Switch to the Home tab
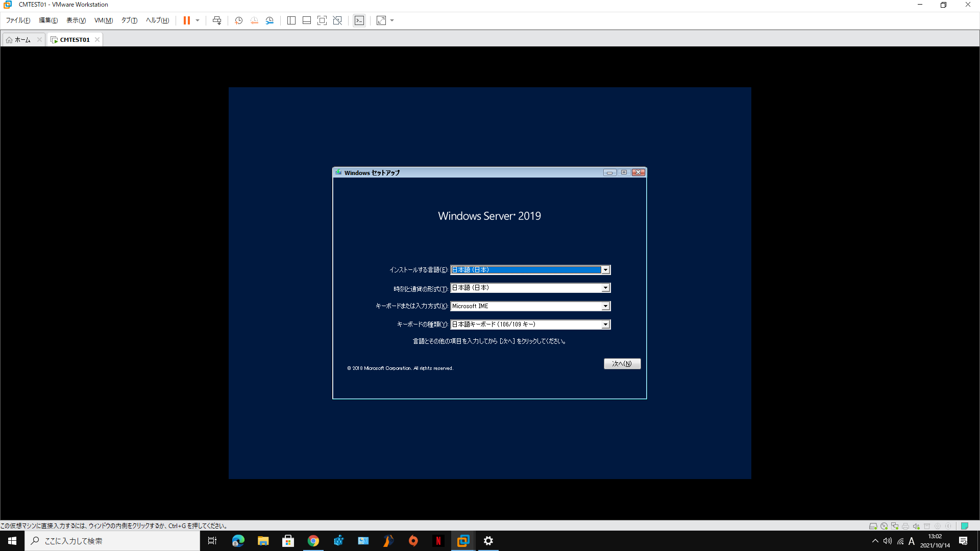980x551 pixels. (x=22, y=39)
